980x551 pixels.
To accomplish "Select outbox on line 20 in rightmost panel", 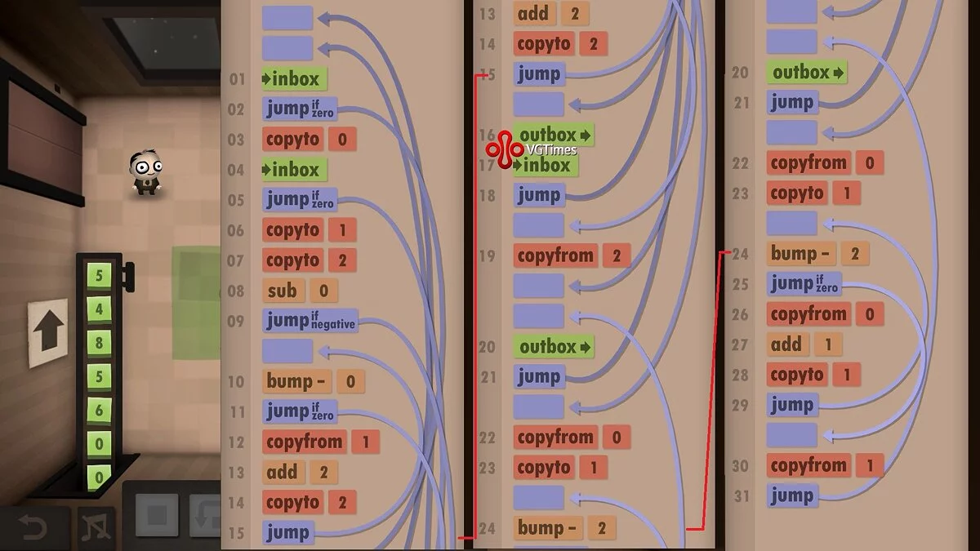I will [x=808, y=73].
